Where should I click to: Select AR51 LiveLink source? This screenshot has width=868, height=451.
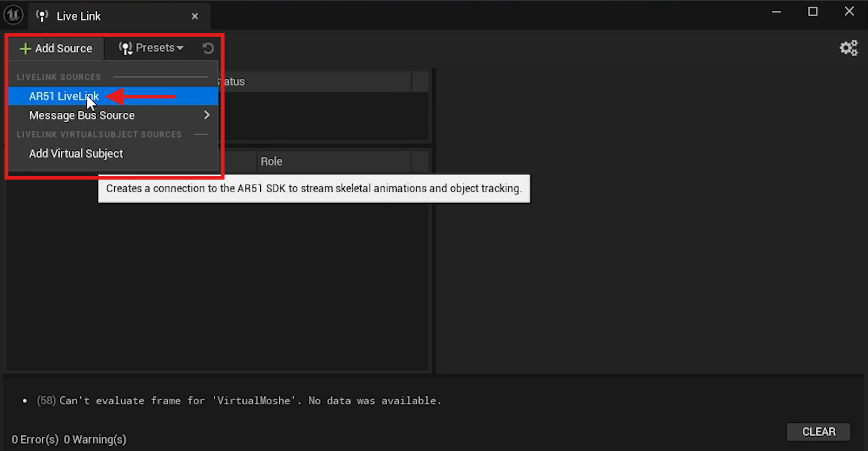tap(113, 96)
